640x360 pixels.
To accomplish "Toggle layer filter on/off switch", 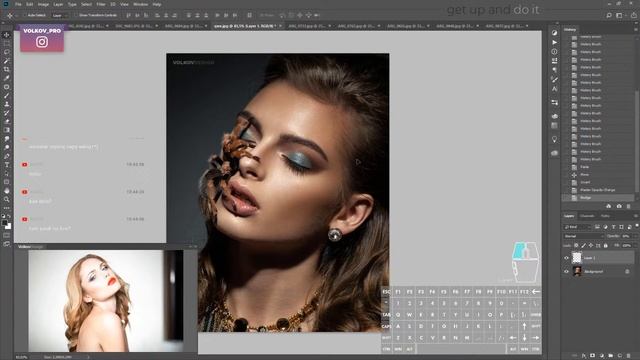I will coord(637,225).
